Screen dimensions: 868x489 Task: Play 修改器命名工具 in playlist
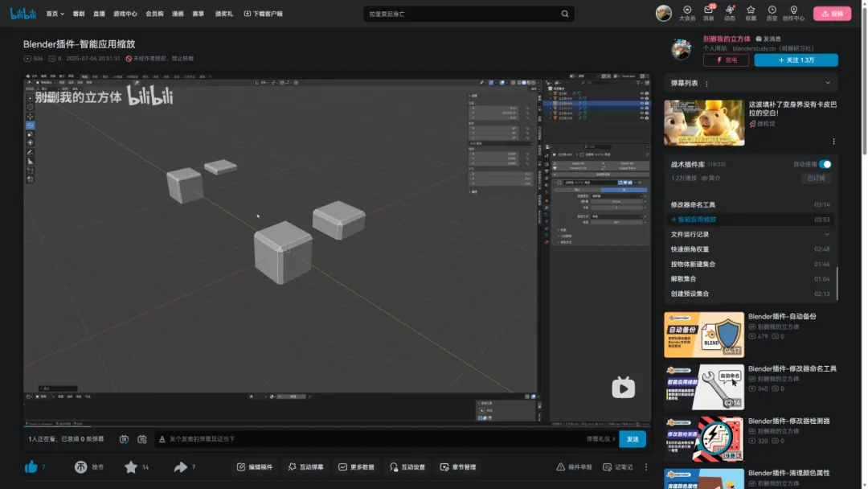coord(750,204)
